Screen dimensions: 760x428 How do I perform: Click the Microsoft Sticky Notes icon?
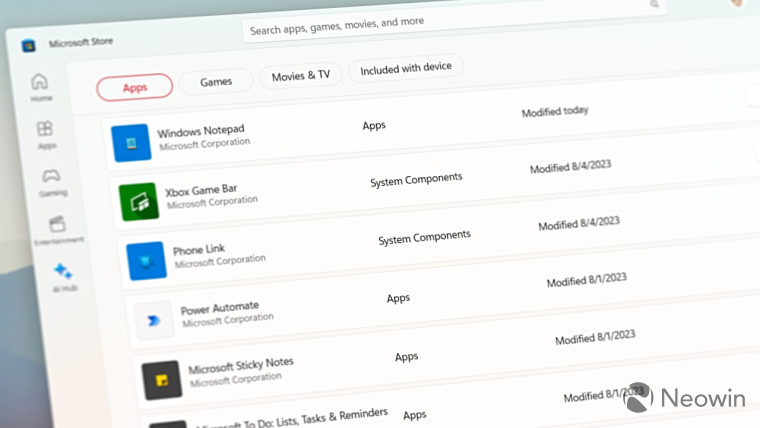(x=161, y=379)
